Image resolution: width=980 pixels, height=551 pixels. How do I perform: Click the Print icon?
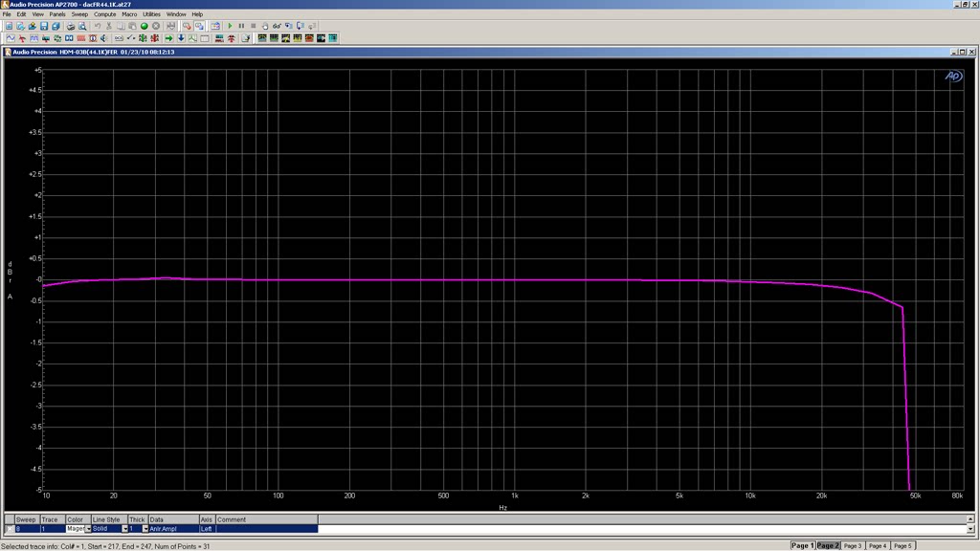(x=71, y=26)
